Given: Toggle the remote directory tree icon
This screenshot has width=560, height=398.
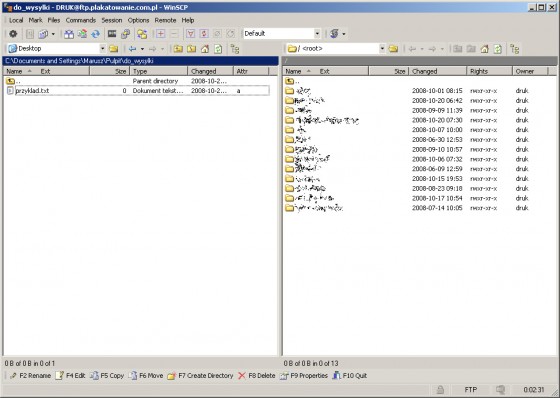Looking at the screenshot, I should [514, 49].
